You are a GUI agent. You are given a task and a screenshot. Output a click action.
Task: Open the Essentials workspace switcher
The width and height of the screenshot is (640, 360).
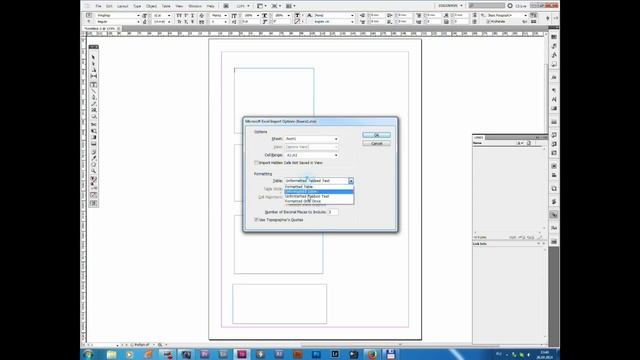450,6
